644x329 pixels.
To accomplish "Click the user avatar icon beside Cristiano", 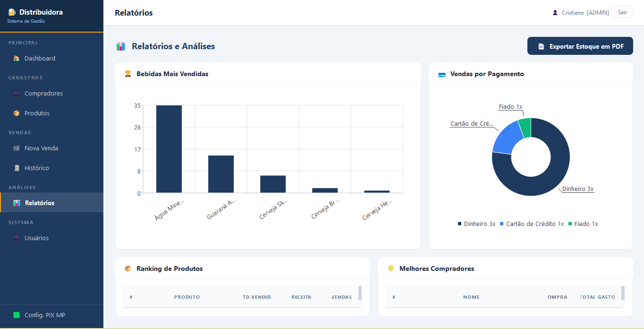I will 555,13.
